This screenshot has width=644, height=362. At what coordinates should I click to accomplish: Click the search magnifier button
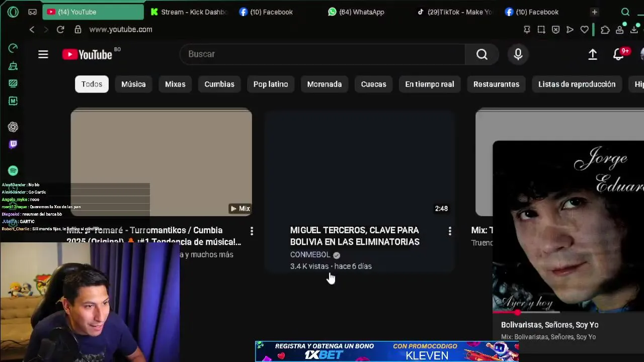[482, 54]
